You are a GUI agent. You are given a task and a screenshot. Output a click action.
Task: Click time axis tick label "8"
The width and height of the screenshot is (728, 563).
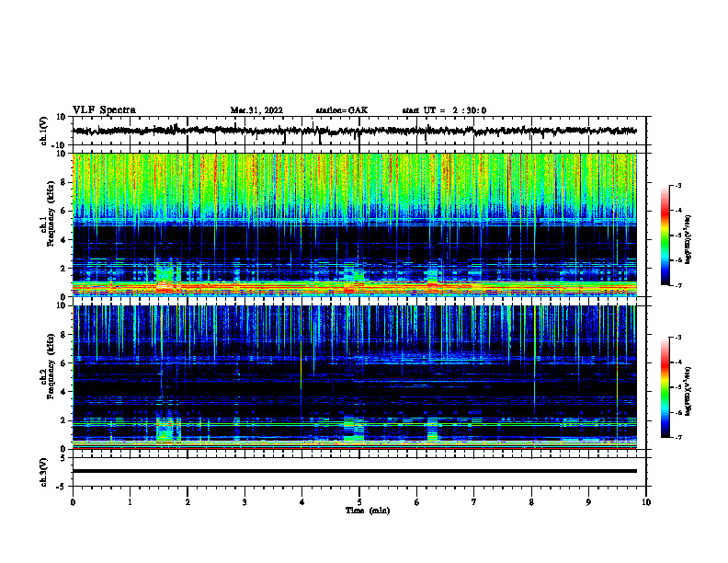point(531,502)
